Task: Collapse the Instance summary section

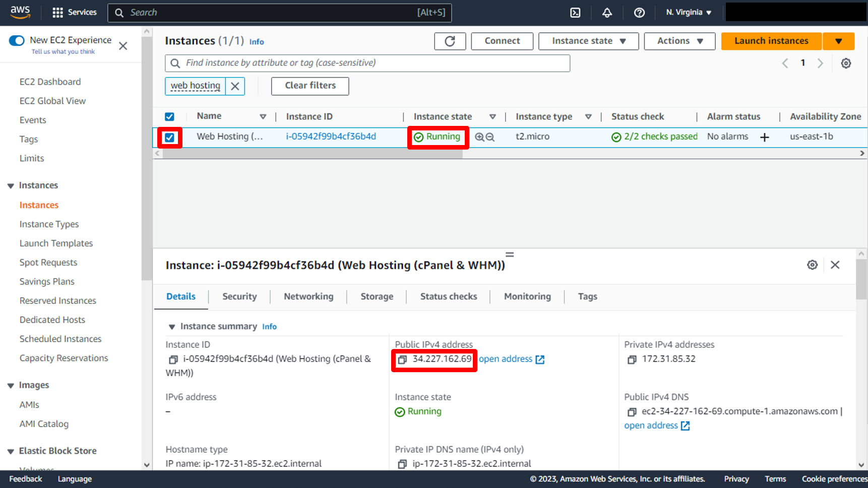Action: point(171,327)
